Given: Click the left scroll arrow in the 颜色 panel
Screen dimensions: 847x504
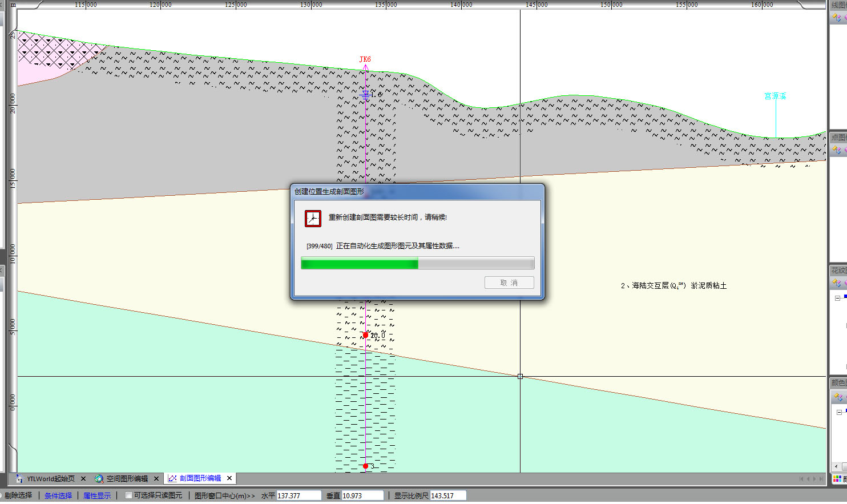Looking at the screenshot, I should point(836,466).
